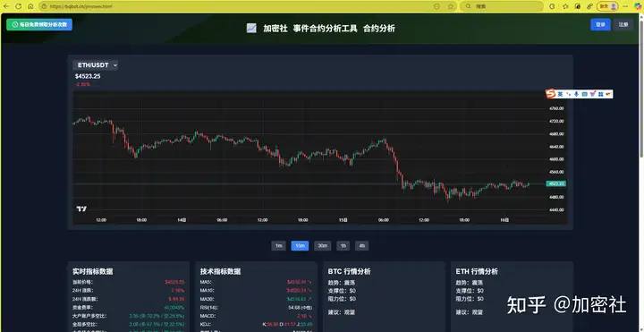Viewport: 644px width, 332px height.
Task: Click the 注册 register button
Action: [x=623, y=25]
